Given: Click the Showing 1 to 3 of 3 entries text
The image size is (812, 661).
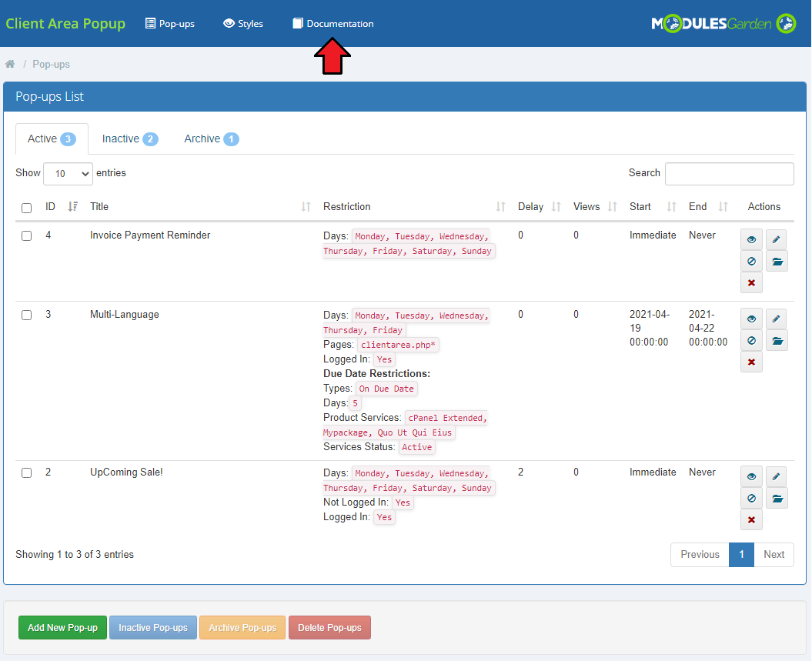Looking at the screenshot, I should click(75, 554).
